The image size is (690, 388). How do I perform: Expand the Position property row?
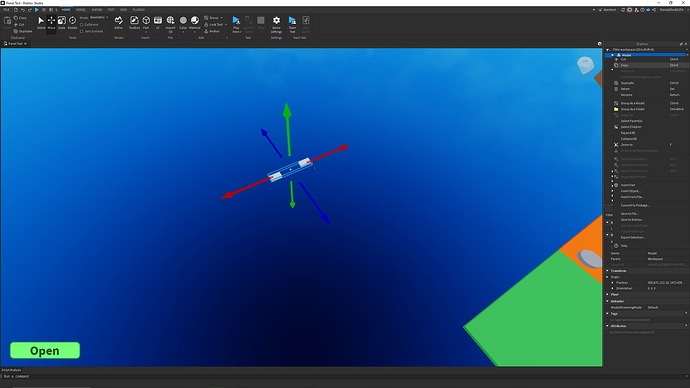[x=613, y=282]
